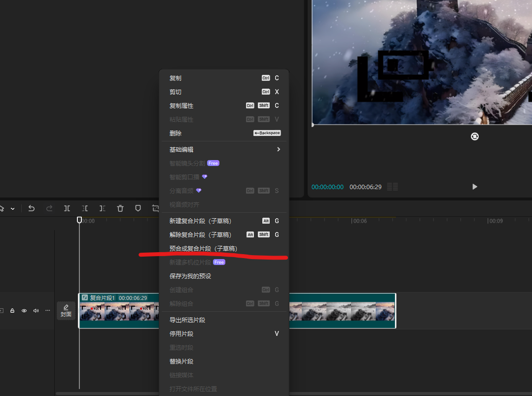
Task: Choose 复制 in the context menu
Action: coord(176,78)
